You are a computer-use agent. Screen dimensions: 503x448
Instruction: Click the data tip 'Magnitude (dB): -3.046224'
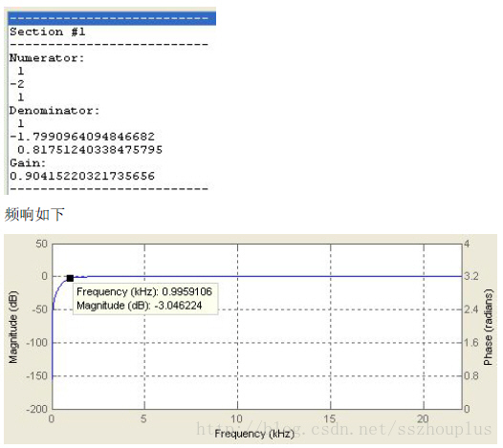click(140, 306)
